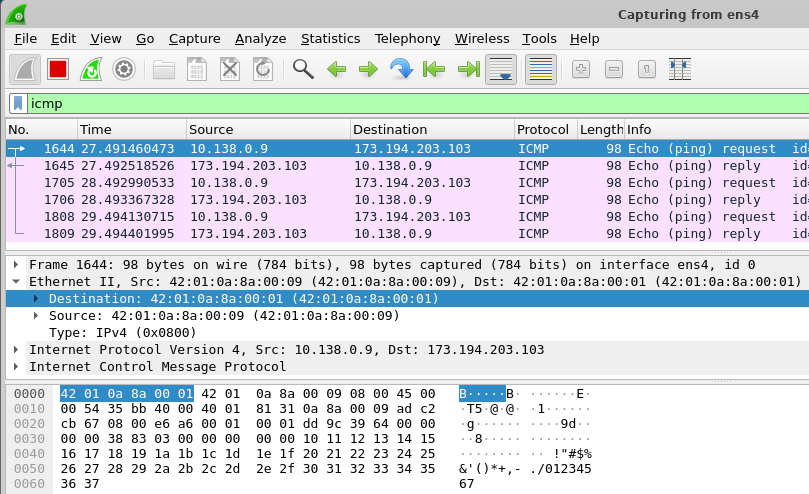Click the resize columns to fit icon

tap(680, 69)
